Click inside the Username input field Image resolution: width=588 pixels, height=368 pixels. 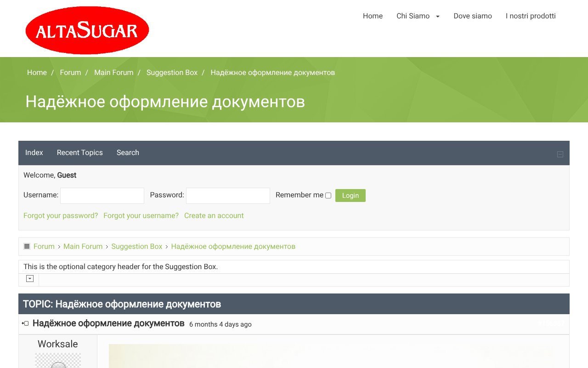point(102,195)
